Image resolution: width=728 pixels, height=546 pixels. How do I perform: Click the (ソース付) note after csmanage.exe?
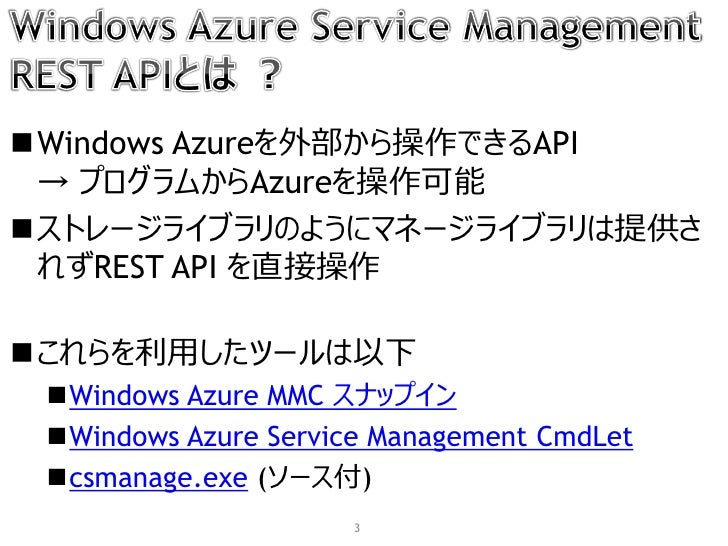[314, 478]
